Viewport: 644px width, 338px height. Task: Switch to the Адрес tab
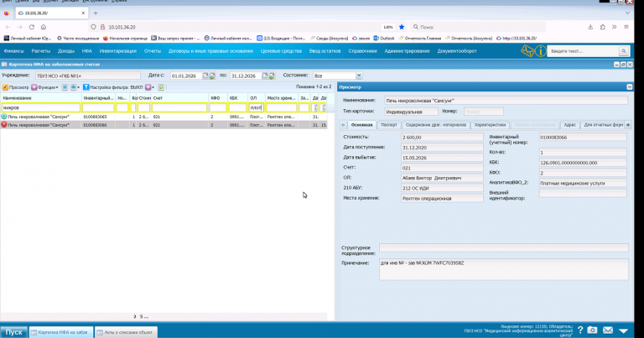tap(569, 125)
